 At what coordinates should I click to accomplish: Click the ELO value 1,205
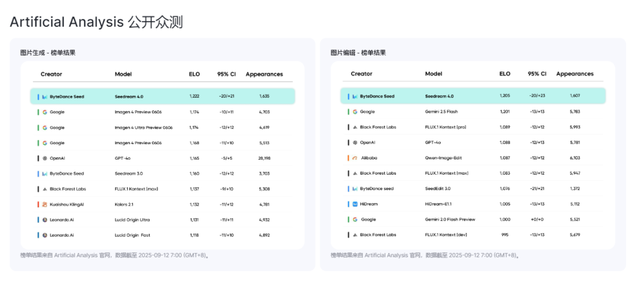[505, 96]
